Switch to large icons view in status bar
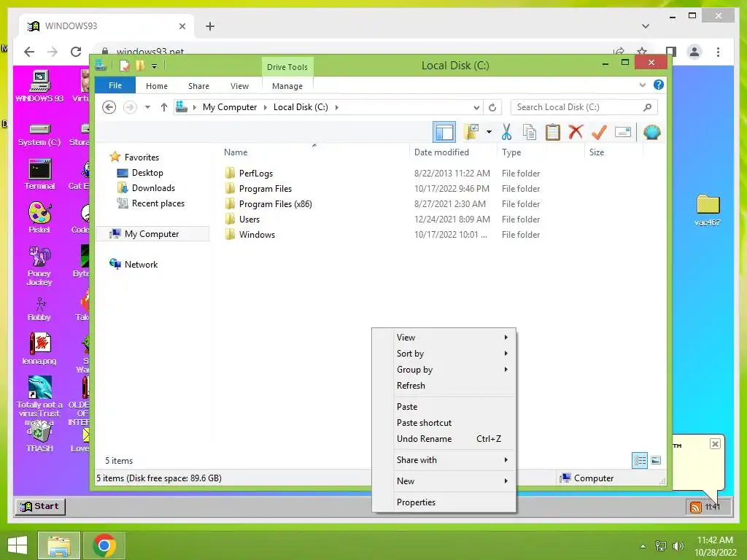The image size is (747, 560). (x=656, y=460)
